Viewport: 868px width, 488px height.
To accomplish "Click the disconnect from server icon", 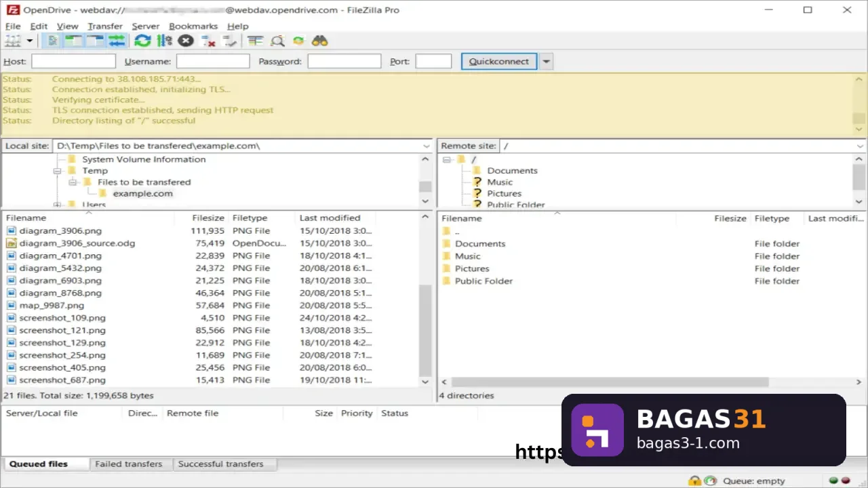I will pyautogui.click(x=208, y=41).
